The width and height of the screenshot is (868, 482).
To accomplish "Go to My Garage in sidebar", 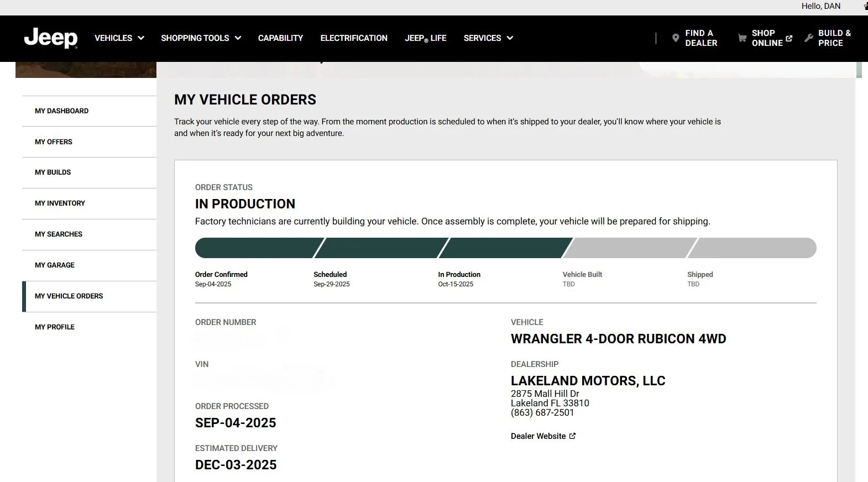I will 89,265.
